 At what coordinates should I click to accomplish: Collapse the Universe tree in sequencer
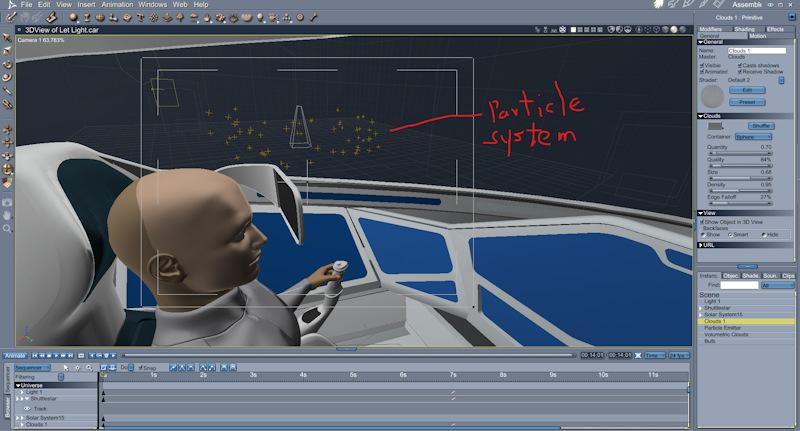[18, 385]
